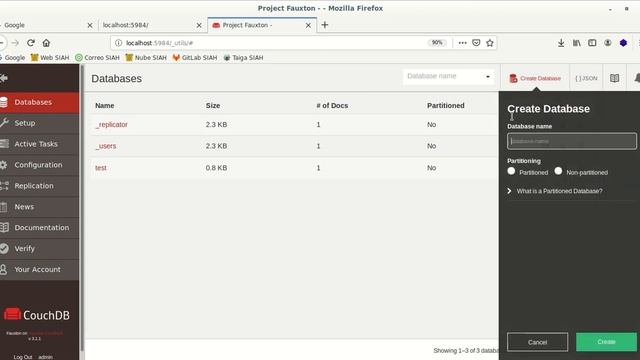This screenshot has width=640, height=360.
Task: Open Active Tasks in the sidebar
Action: pyautogui.click(x=40, y=144)
